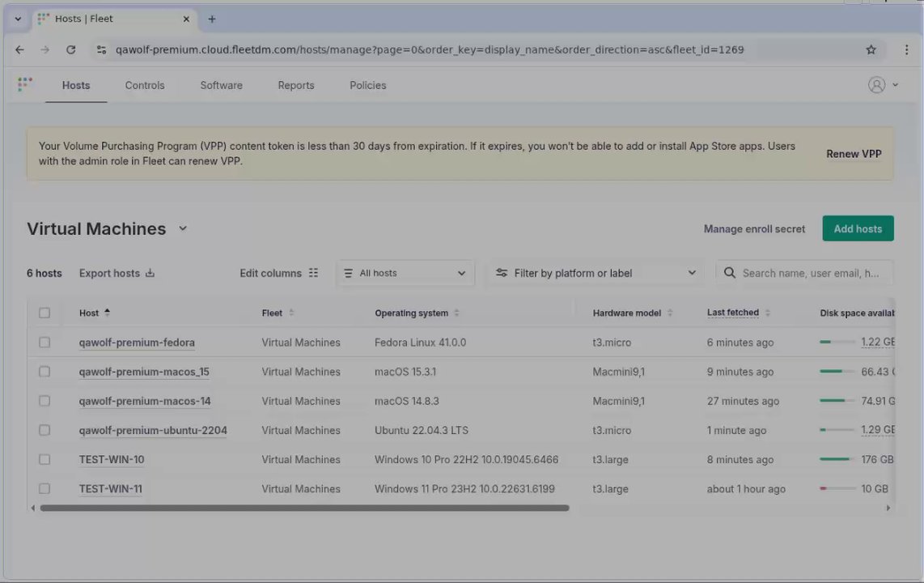This screenshot has height=583, width=924.
Task: Open host qawolf-premium-fedora
Action: coord(137,343)
